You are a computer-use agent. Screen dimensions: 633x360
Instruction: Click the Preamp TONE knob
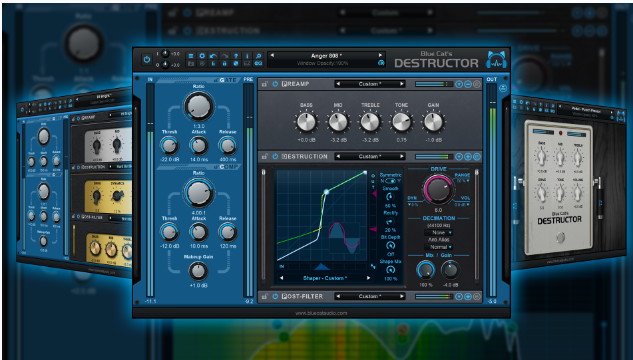point(401,122)
